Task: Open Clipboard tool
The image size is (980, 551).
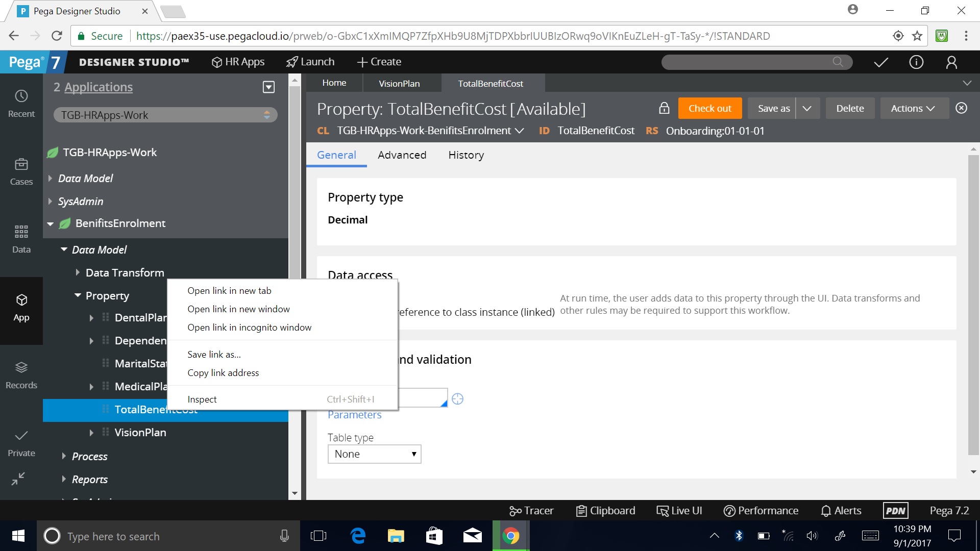Action: 606,511
